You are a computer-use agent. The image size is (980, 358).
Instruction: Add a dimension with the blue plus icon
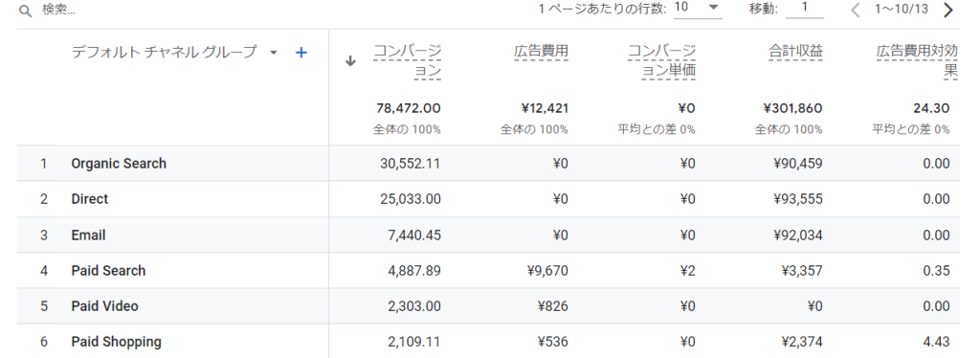(301, 53)
